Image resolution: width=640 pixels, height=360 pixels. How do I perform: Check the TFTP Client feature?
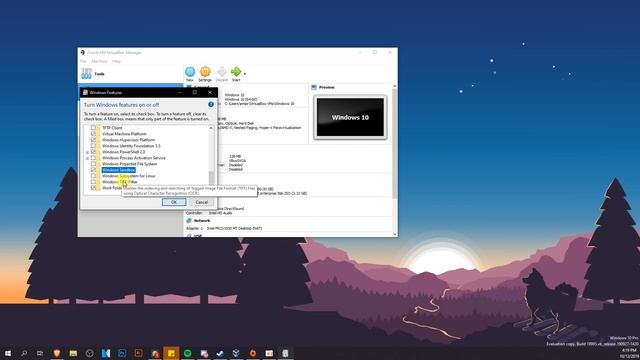click(x=93, y=128)
